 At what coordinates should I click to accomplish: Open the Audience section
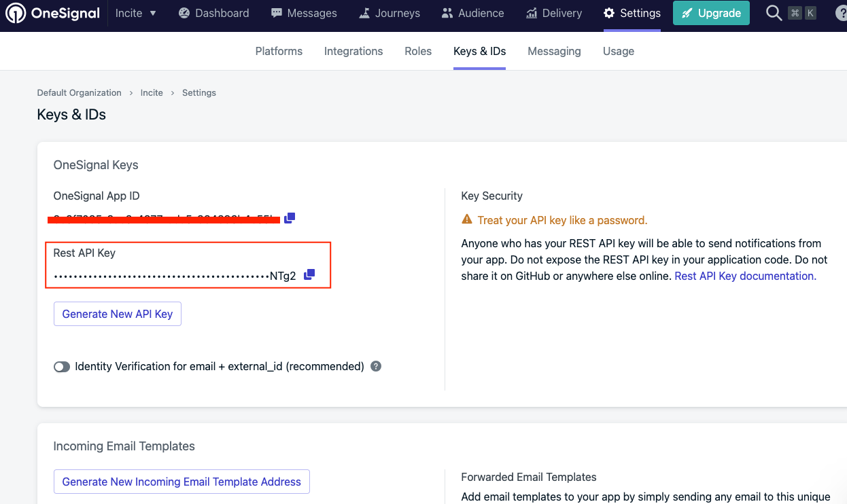(472, 13)
